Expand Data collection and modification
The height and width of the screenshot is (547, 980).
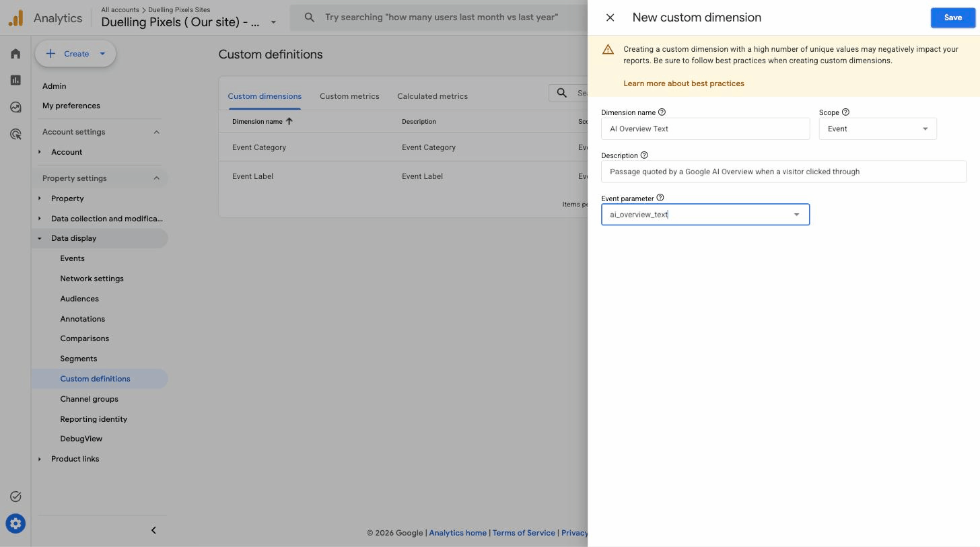40,219
